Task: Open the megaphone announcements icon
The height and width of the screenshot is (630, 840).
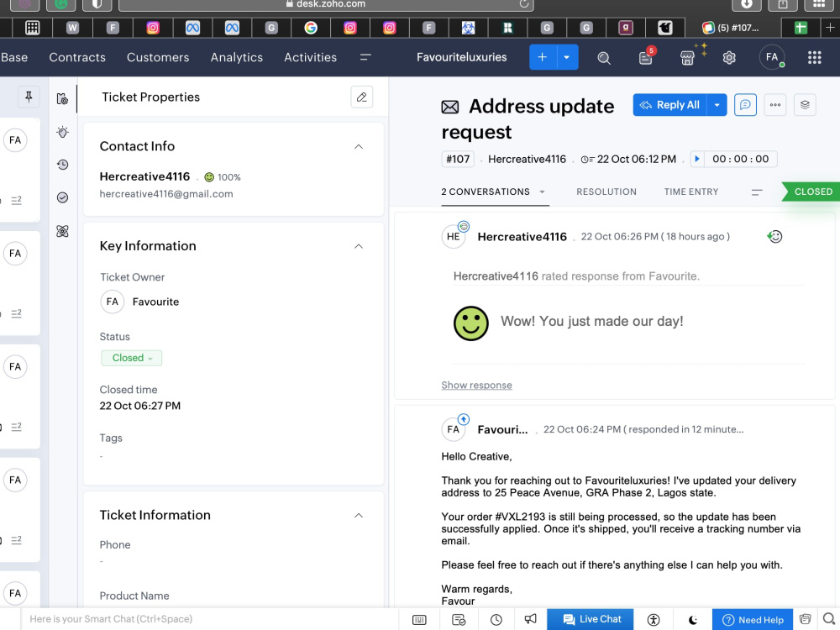Action: click(530, 619)
